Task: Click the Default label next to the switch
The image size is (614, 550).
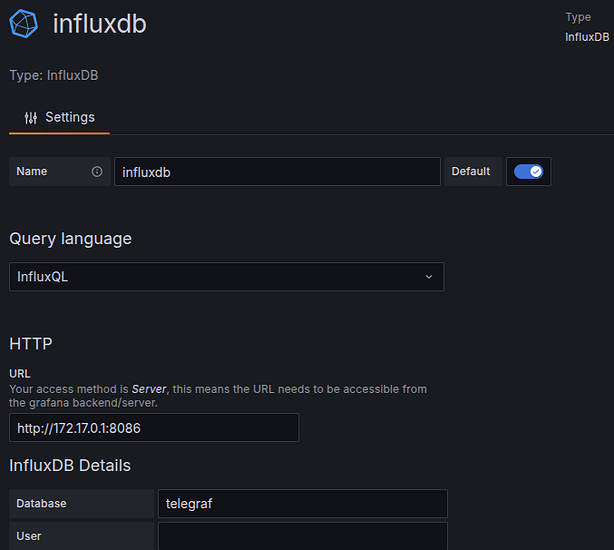Action: click(x=471, y=171)
